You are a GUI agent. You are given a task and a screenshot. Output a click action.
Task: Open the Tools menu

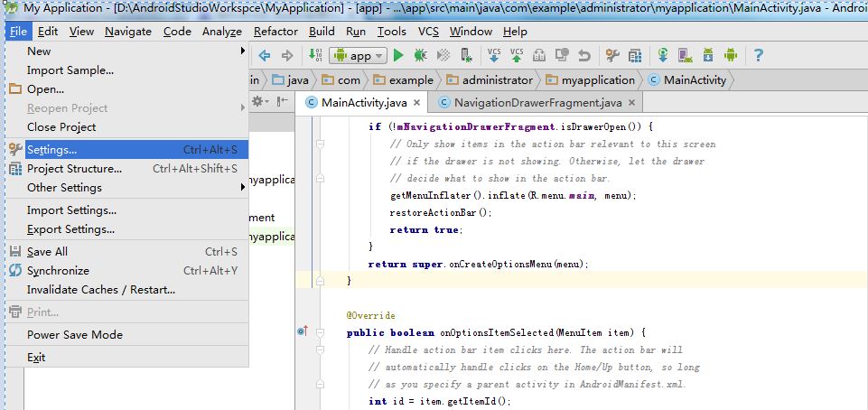[392, 32]
